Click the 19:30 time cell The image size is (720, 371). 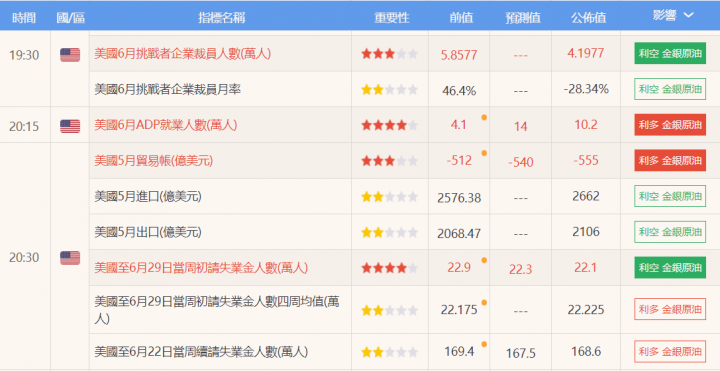[x=24, y=55]
